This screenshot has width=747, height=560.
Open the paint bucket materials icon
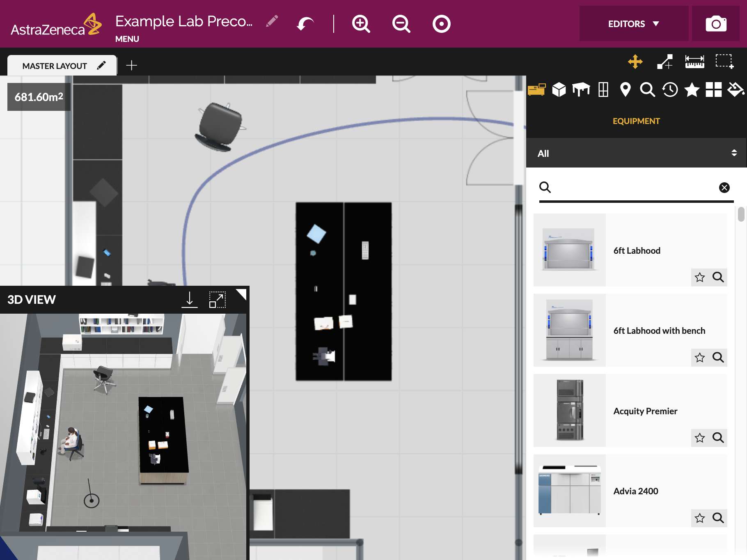click(735, 89)
